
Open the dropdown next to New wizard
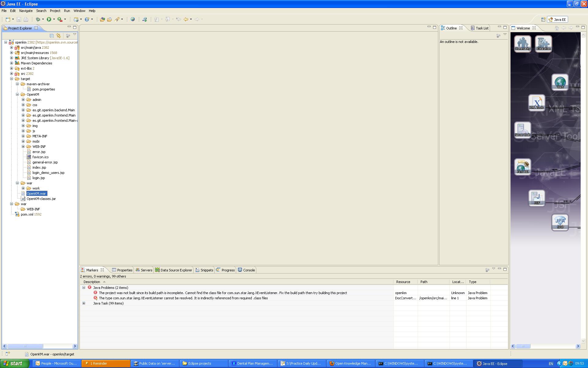pos(13,19)
